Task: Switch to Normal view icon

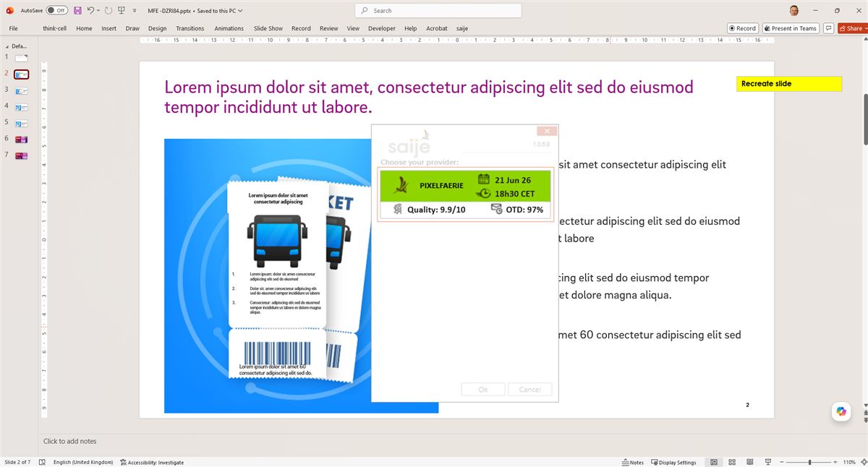Action: (x=714, y=462)
